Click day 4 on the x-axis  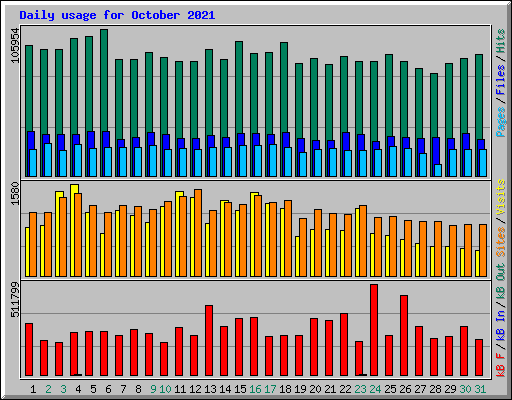78,389
